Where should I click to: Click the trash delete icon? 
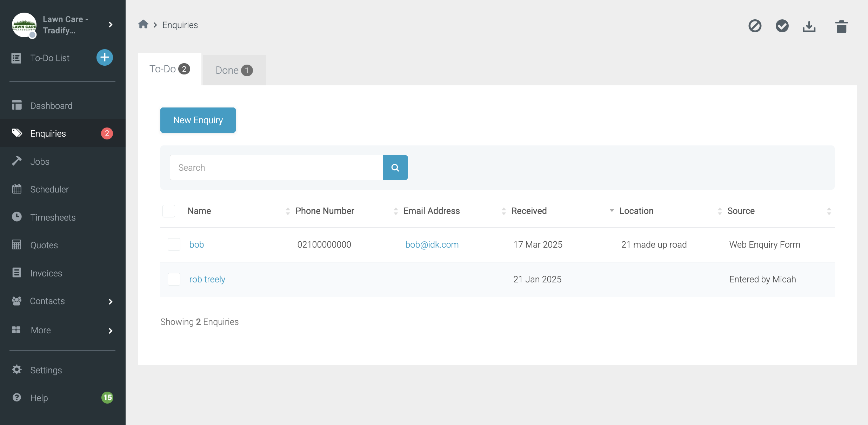[841, 26]
